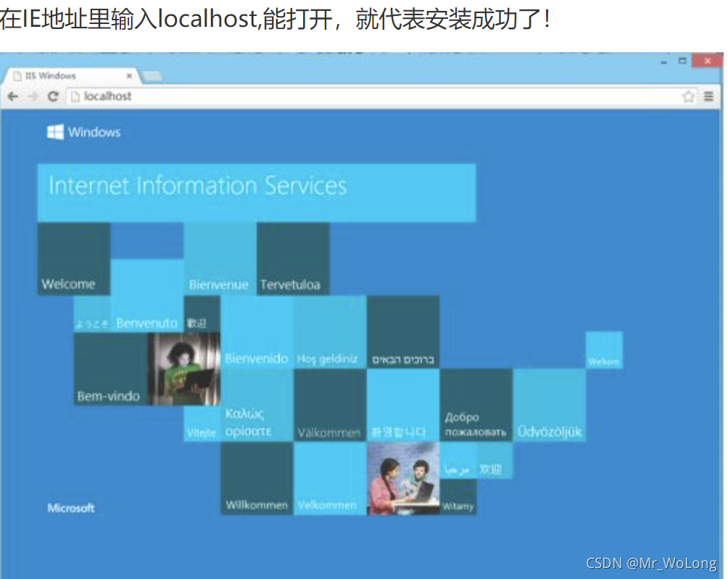Click the Bienvenido tile
This screenshot has height=579, width=728.
(x=257, y=332)
